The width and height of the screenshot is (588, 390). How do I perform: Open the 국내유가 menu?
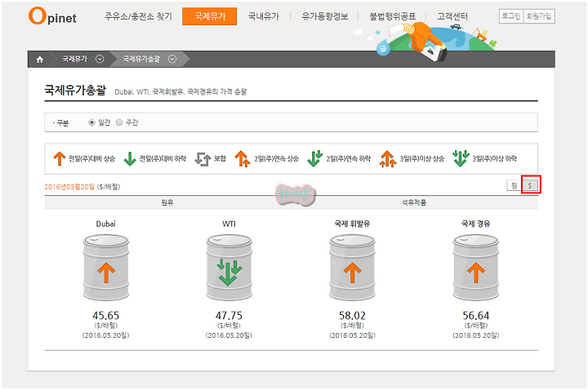pos(264,16)
